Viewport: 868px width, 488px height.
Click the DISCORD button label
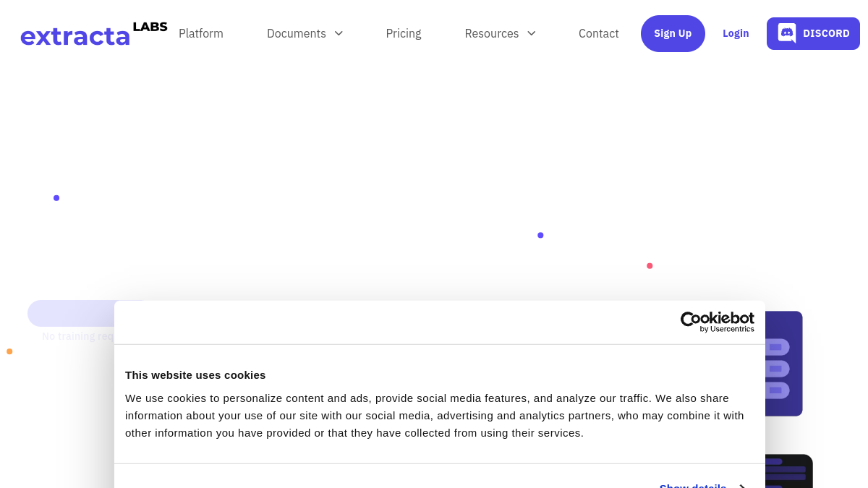(x=826, y=33)
